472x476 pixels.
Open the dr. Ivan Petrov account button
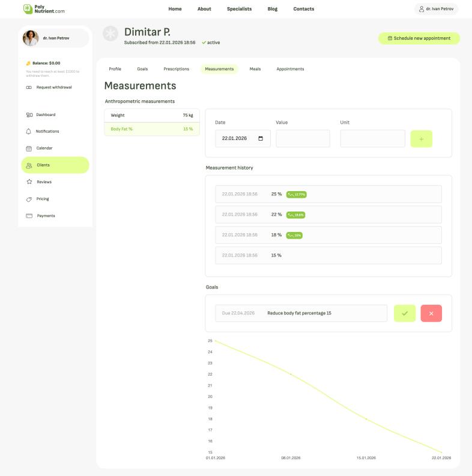tap(436, 9)
